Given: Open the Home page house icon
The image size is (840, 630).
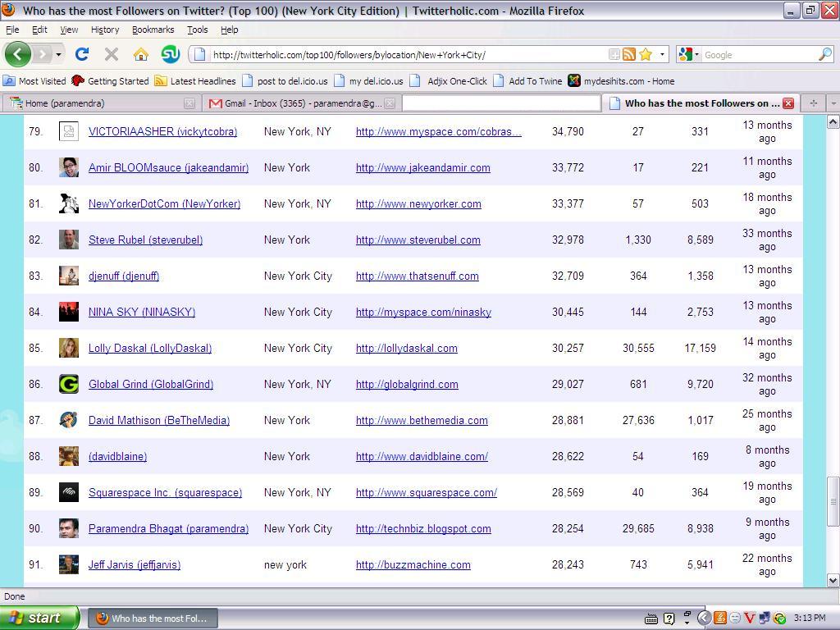Looking at the screenshot, I should click(x=140, y=54).
